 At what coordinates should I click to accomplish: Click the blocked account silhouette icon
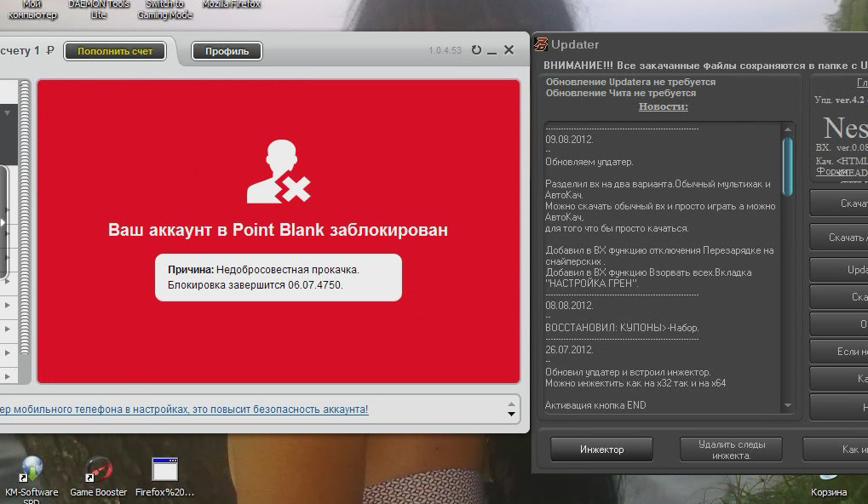click(279, 171)
